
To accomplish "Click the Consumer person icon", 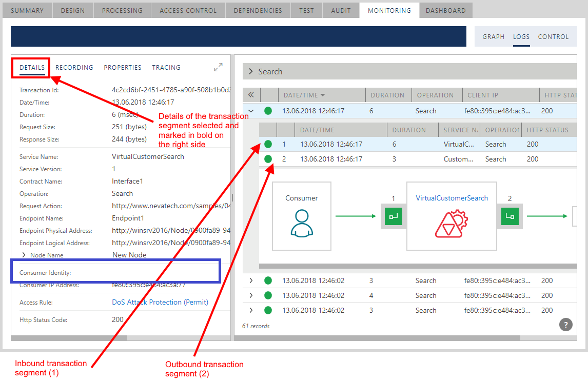I will (301, 223).
